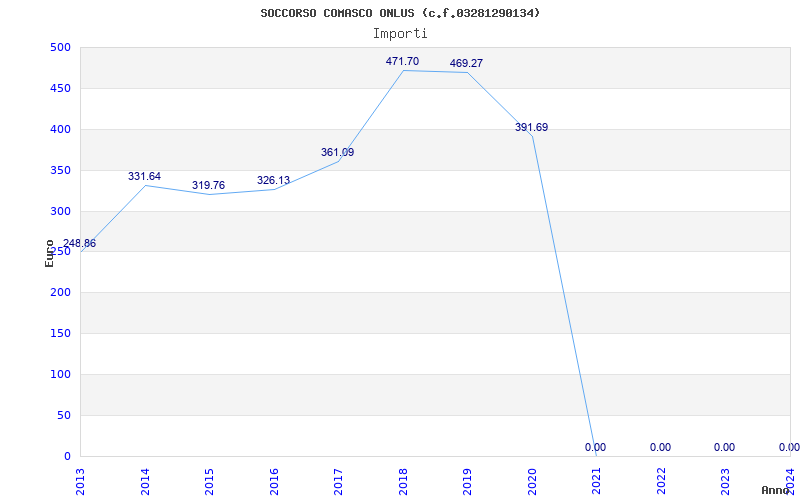This screenshot has height=500, width=800.
Task: Click the 0.00 label above 2022
Action: [x=660, y=447]
